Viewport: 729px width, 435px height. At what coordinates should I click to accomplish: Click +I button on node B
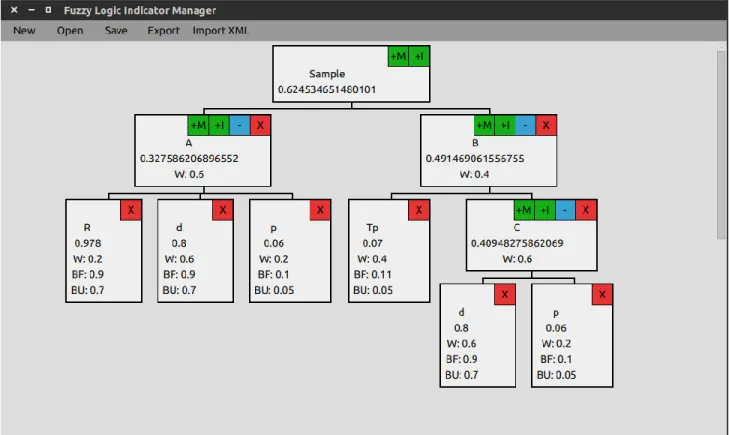[x=505, y=125]
